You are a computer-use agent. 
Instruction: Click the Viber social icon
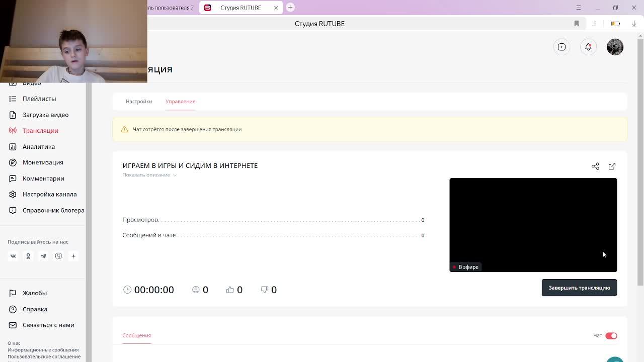58,256
